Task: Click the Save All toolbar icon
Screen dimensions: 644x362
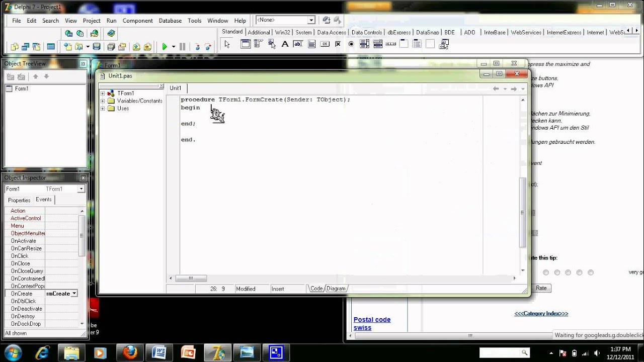Action: click(x=111, y=47)
